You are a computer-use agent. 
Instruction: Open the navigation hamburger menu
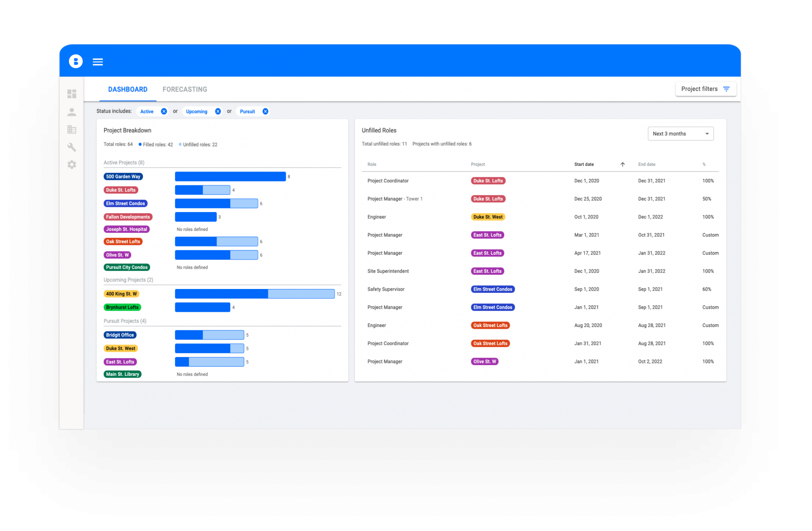coord(98,62)
